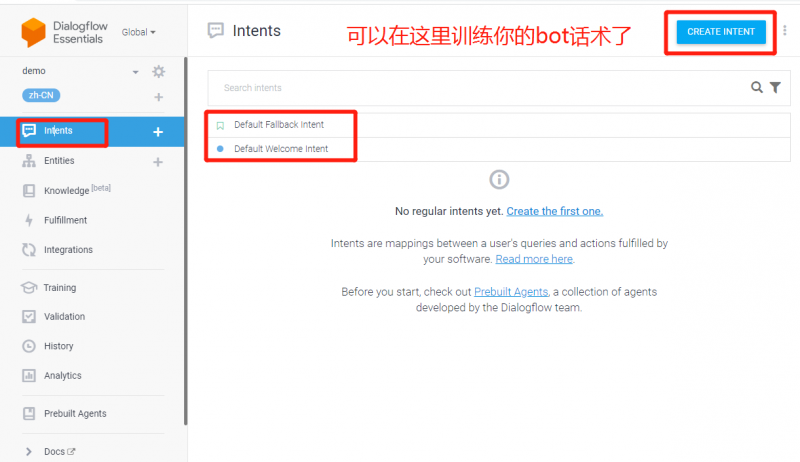Open agent settings gear icon
The width and height of the screenshot is (800, 462).
tap(159, 71)
